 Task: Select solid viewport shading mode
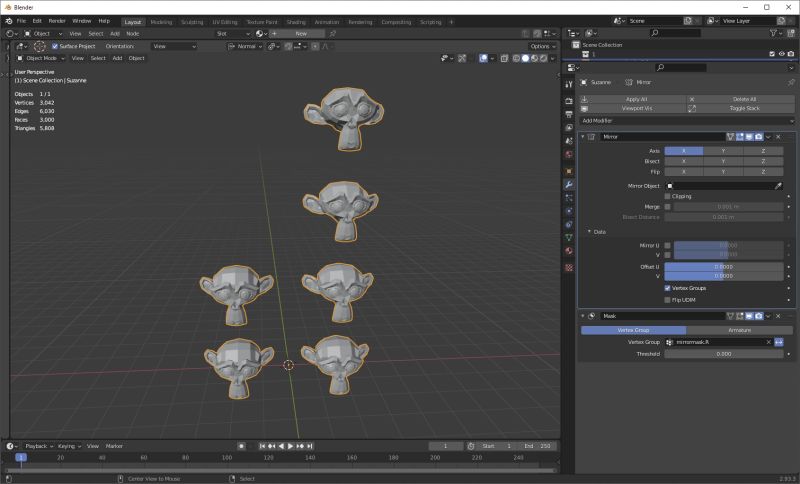tap(526, 58)
